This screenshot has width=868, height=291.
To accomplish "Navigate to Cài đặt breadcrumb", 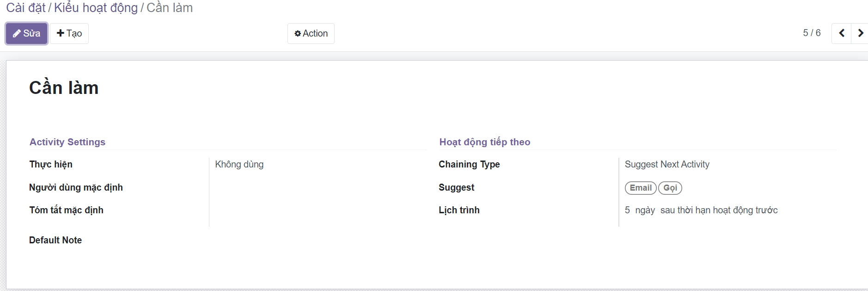I will [x=25, y=8].
